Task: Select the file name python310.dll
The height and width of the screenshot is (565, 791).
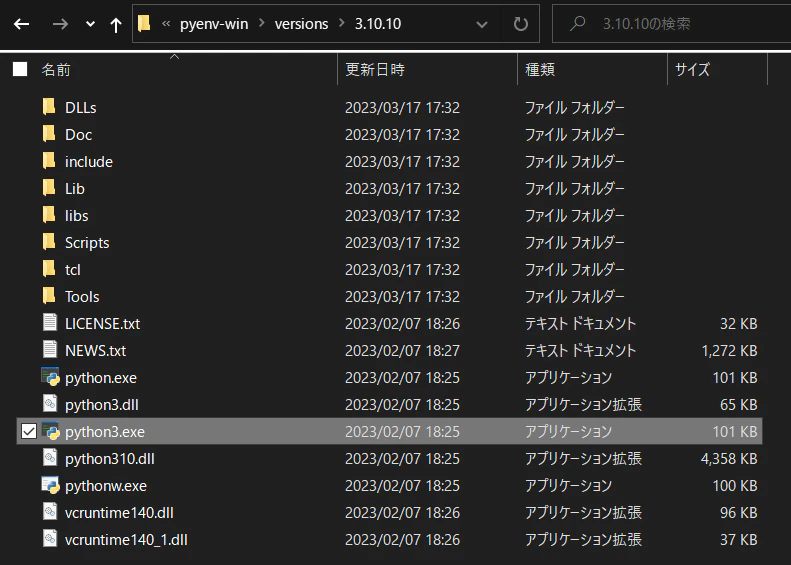Action: 110,459
